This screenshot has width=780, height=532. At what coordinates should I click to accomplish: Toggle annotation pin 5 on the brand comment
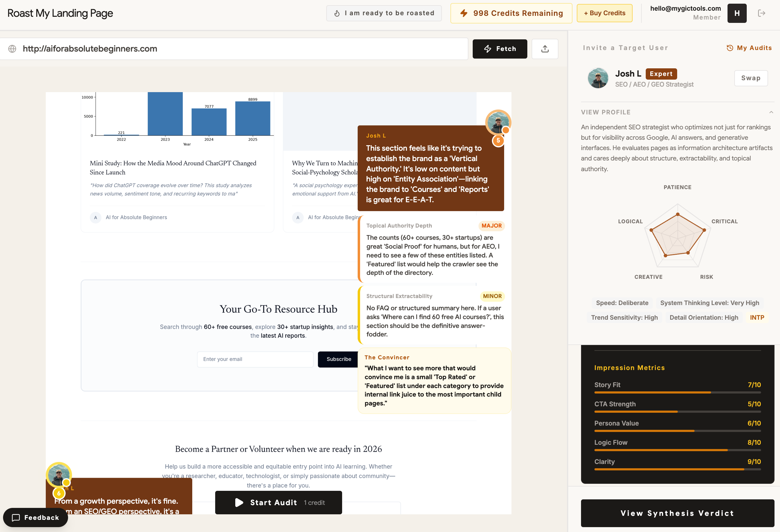pos(498,140)
